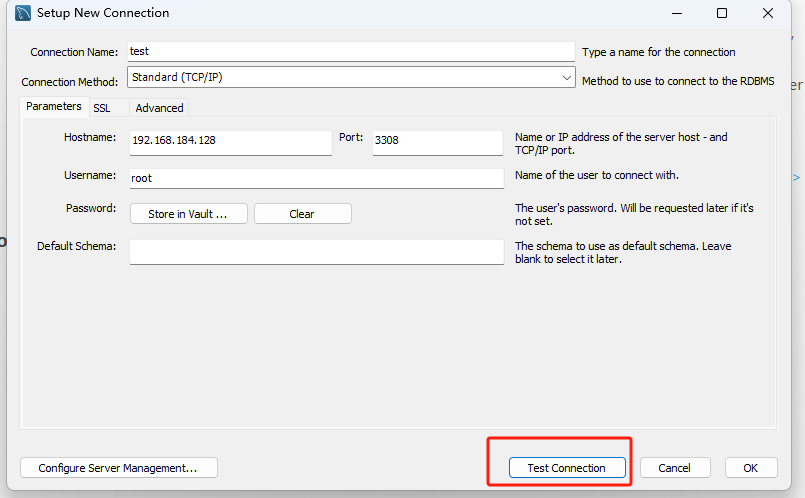805x498 pixels.
Task: Click 'Method to use to connect to the RDBMS' text
Action: click(x=678, y=81)
